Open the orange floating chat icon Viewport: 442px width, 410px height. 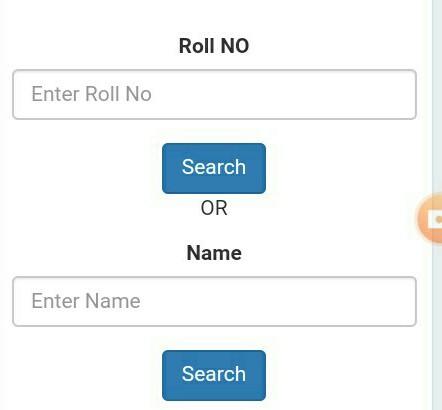pos(431,219)
